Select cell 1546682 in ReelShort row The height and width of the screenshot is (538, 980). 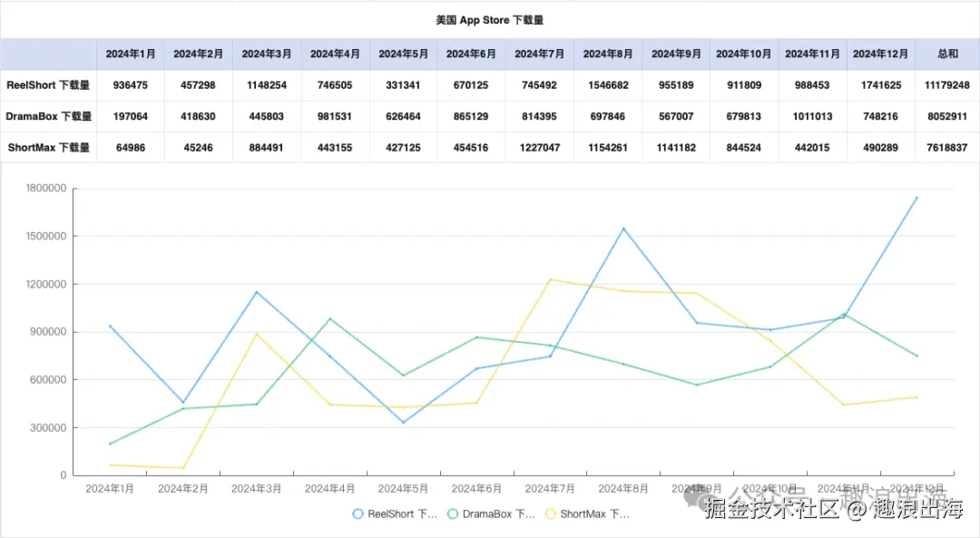click(x=607, y=85)
